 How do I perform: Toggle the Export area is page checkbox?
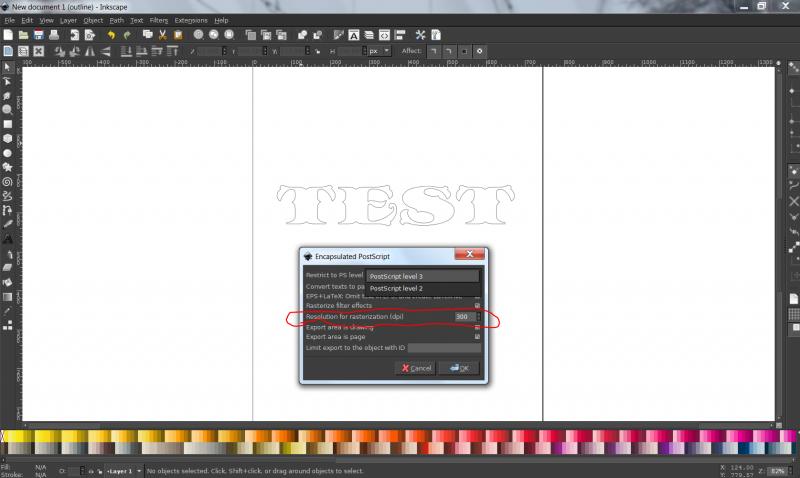(x=477, y=337)
